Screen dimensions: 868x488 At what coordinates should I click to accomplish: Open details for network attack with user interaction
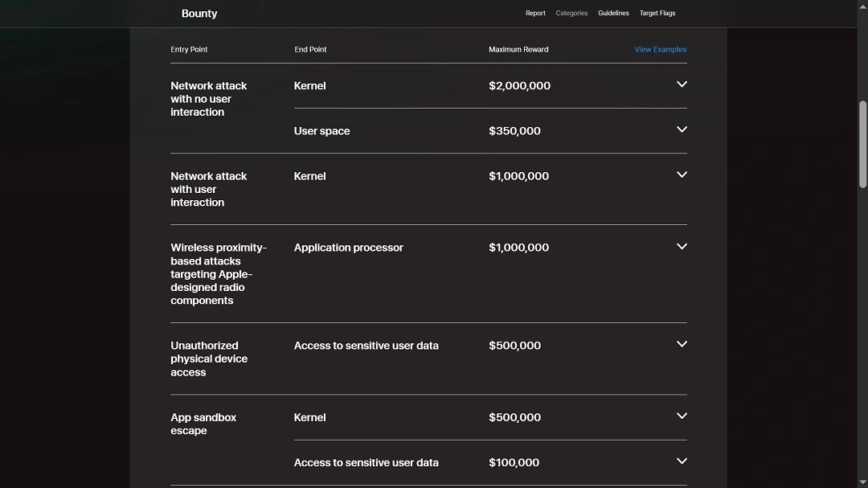pyautogui.click(x=682, y=174)
